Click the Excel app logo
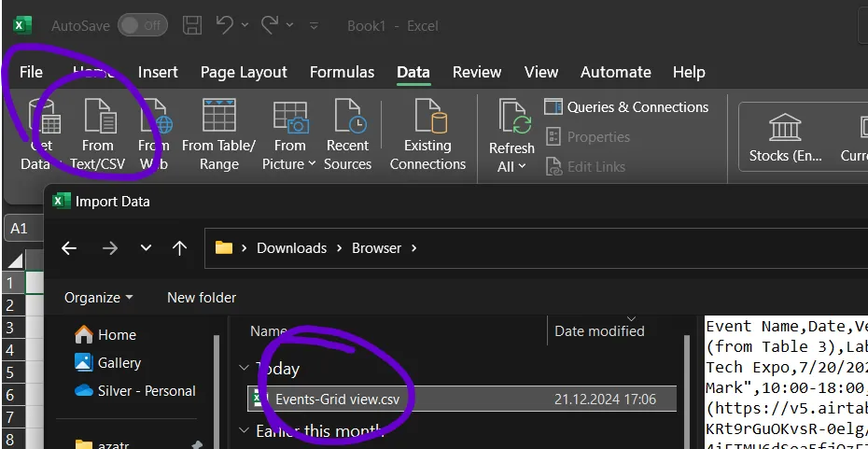This screenshot has height=449, width=868. 22,25
